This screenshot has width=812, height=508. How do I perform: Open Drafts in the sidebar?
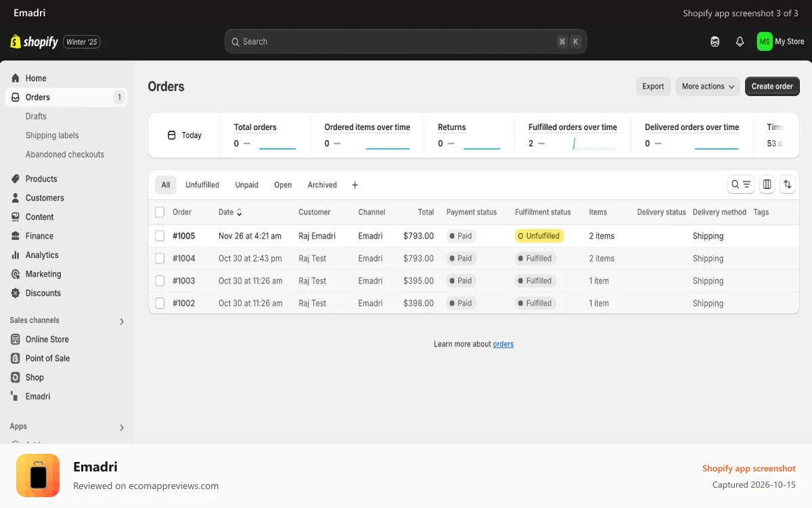[36, 117]
